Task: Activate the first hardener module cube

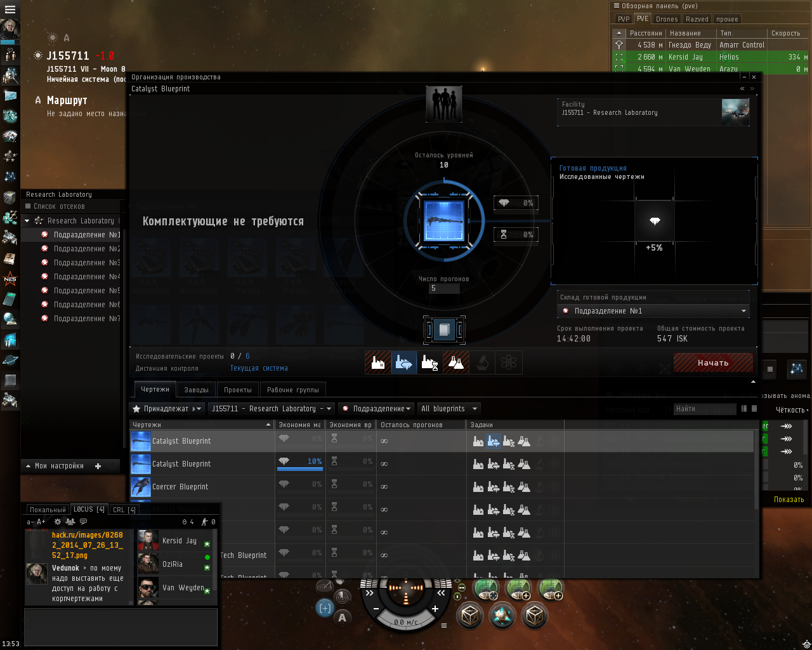Action: (470, 614)
